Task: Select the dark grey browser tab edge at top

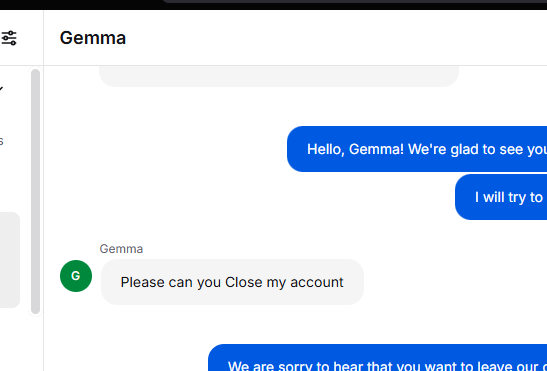Action: click(x=355, y=1)
